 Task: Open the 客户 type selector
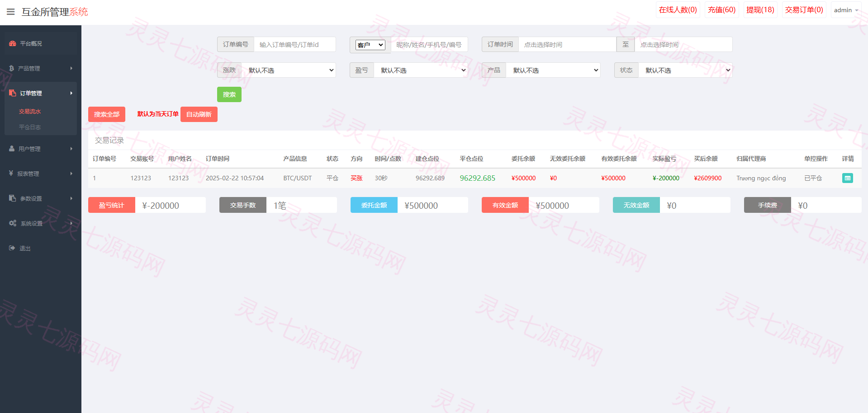[x=370, y=45]
